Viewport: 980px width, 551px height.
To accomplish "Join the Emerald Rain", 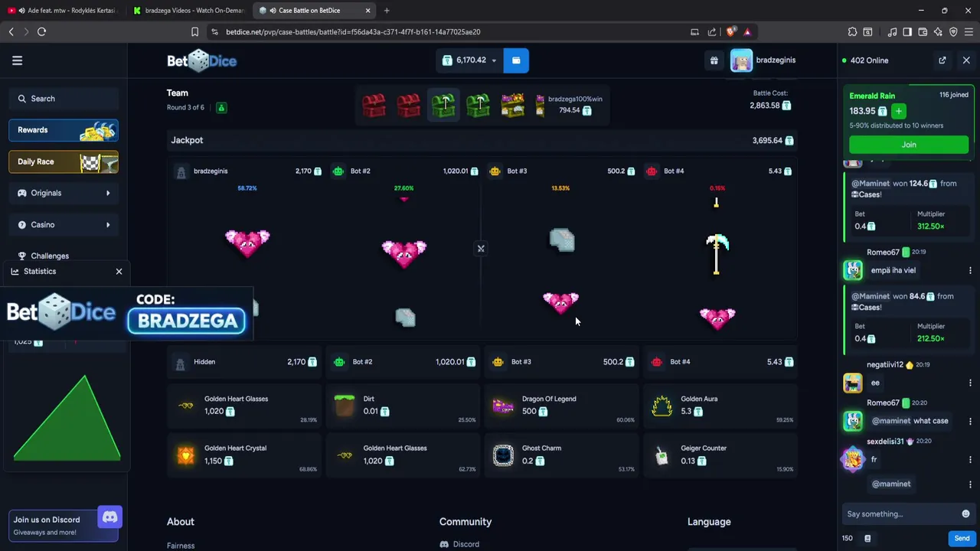I will click(909, 145).
